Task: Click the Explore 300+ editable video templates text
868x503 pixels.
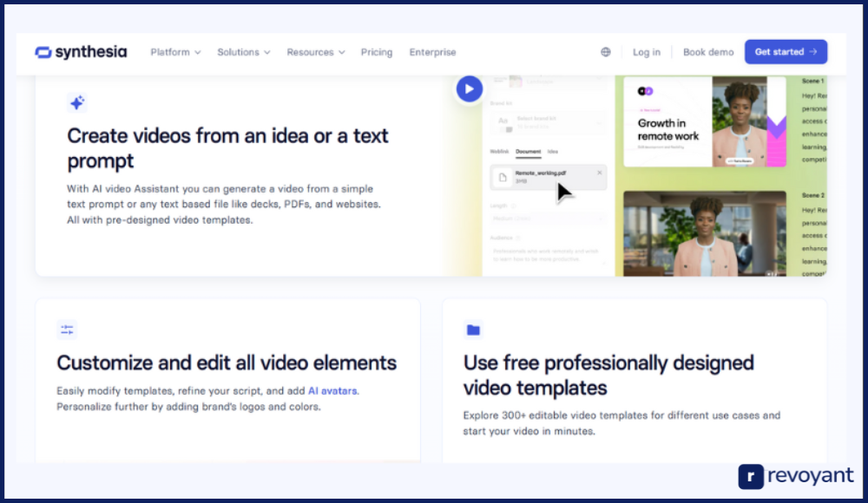Action: click(x=621, y=422)
